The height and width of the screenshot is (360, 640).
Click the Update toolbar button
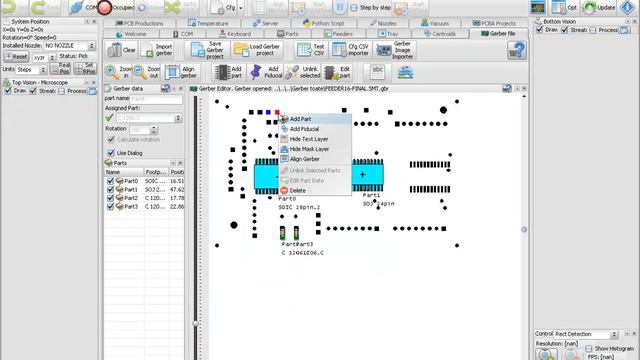pyautogui.click(x=598, y=7)
